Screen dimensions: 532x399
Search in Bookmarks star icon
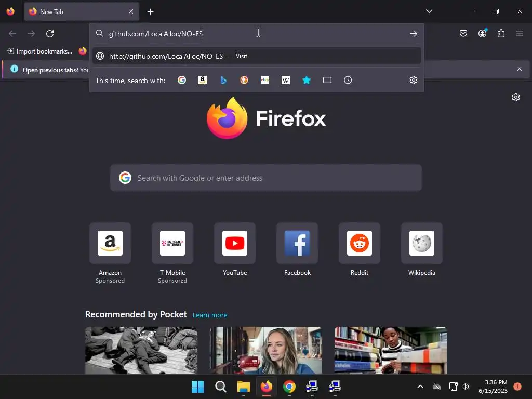point(307,80)
